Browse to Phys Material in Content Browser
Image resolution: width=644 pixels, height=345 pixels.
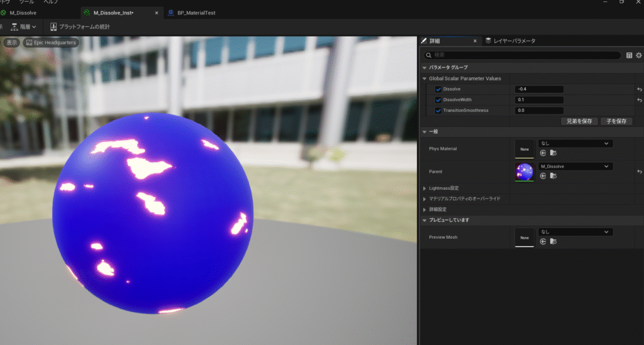point(553,153)
